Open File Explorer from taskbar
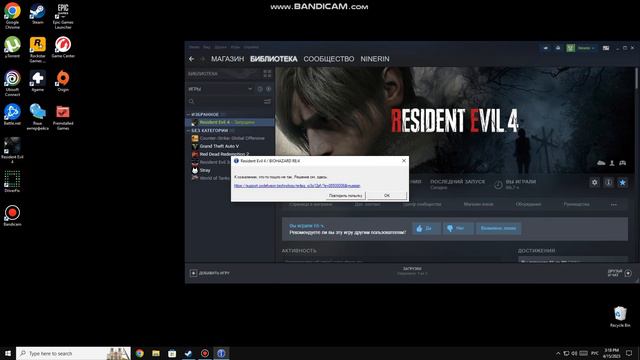Image resolution: width=640 pixels, height=360 pixels. (x=156, y=353)
